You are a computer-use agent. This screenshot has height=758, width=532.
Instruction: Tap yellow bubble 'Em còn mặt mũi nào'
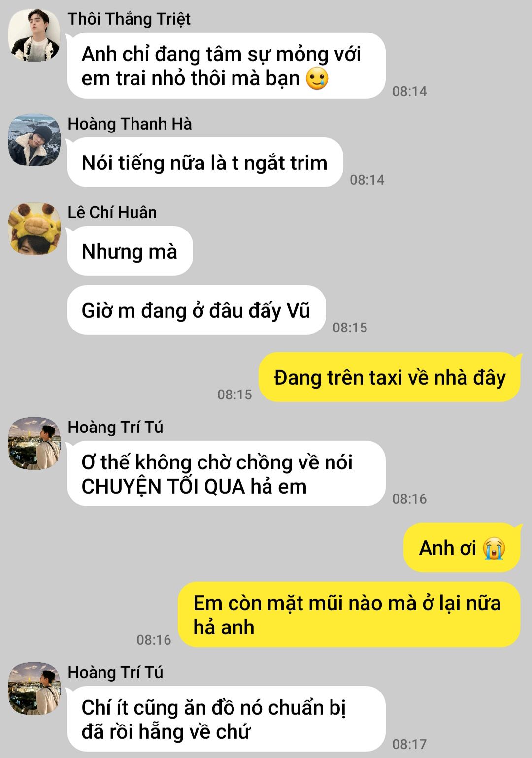tap(349, 615)
